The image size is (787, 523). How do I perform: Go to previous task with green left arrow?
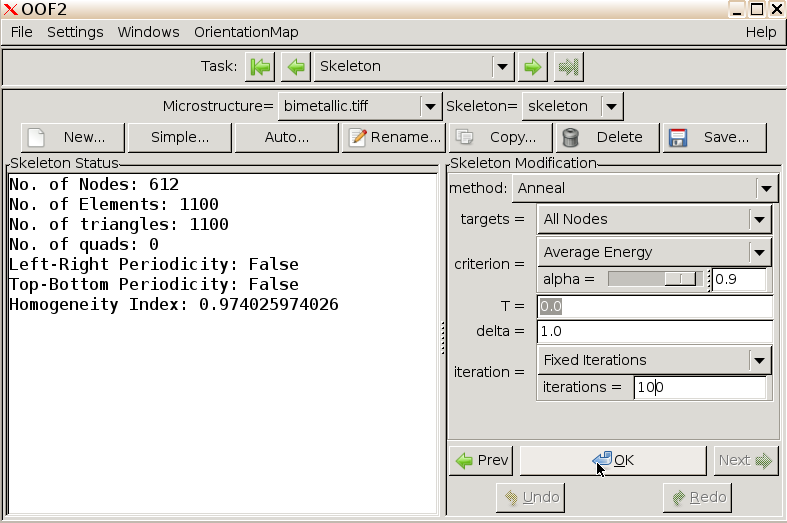(296, 67)
